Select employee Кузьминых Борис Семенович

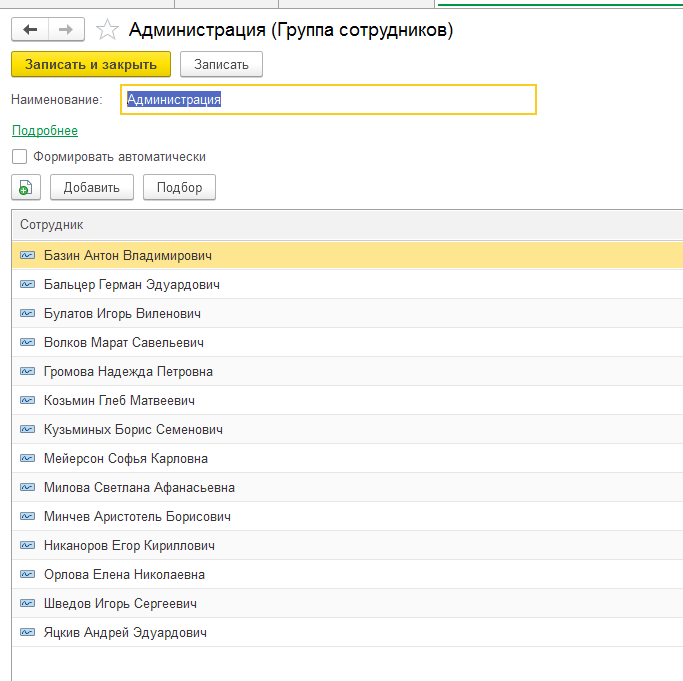click(x=133, y=430)
